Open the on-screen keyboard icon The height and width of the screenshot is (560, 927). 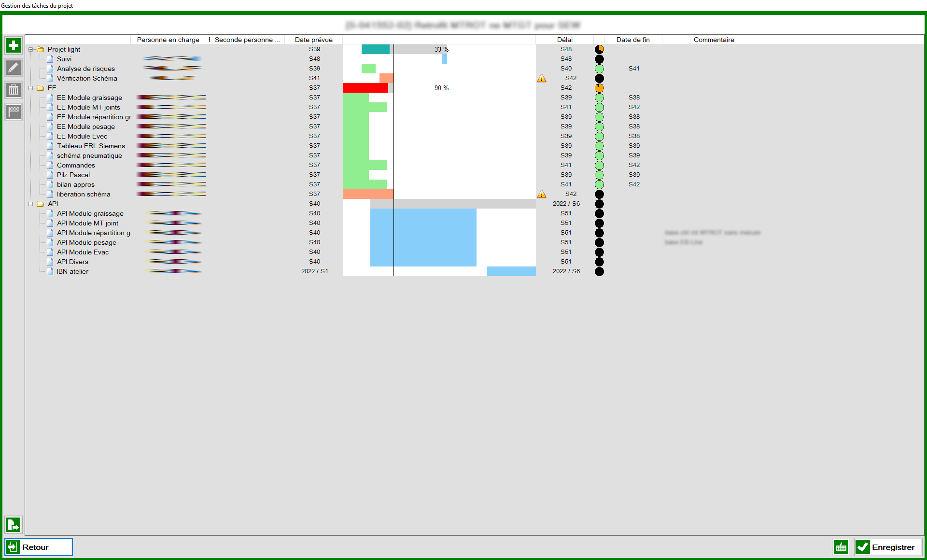tap(841, 547)
